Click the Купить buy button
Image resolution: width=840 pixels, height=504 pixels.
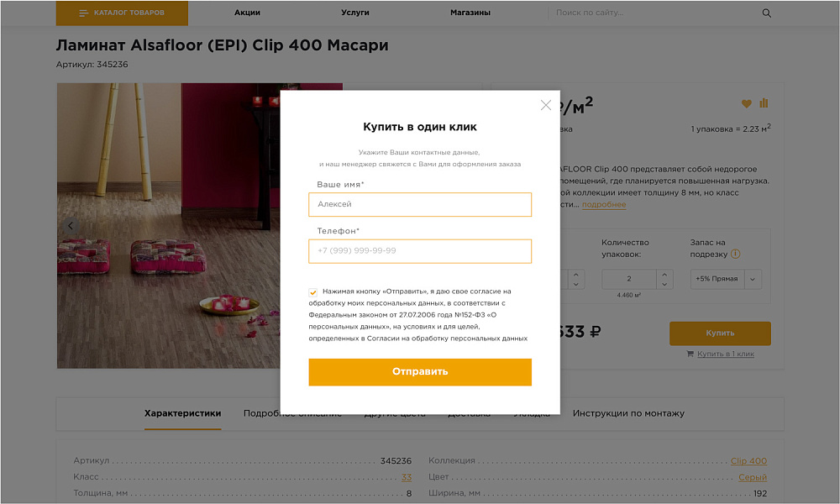tap(718, 333)
